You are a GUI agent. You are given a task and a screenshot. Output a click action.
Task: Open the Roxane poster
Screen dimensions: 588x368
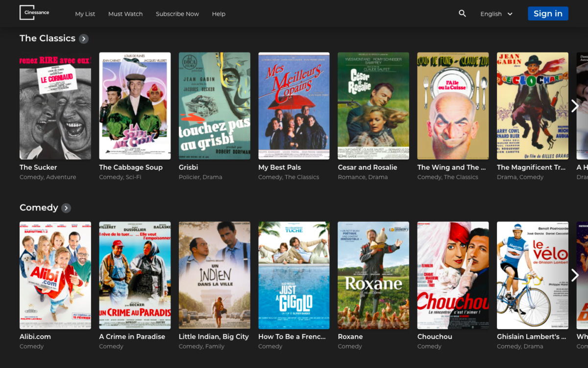[373, 275]
